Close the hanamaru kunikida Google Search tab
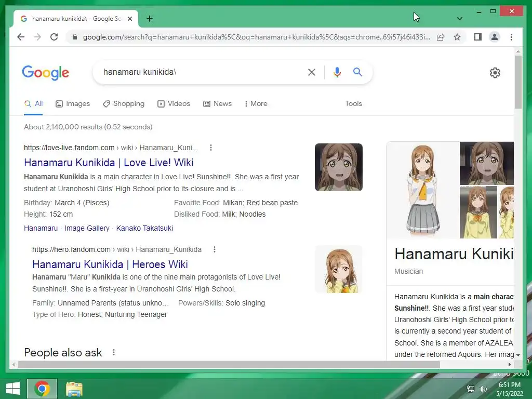This screenshot has width=532, height=399. [x=129, y=19]
